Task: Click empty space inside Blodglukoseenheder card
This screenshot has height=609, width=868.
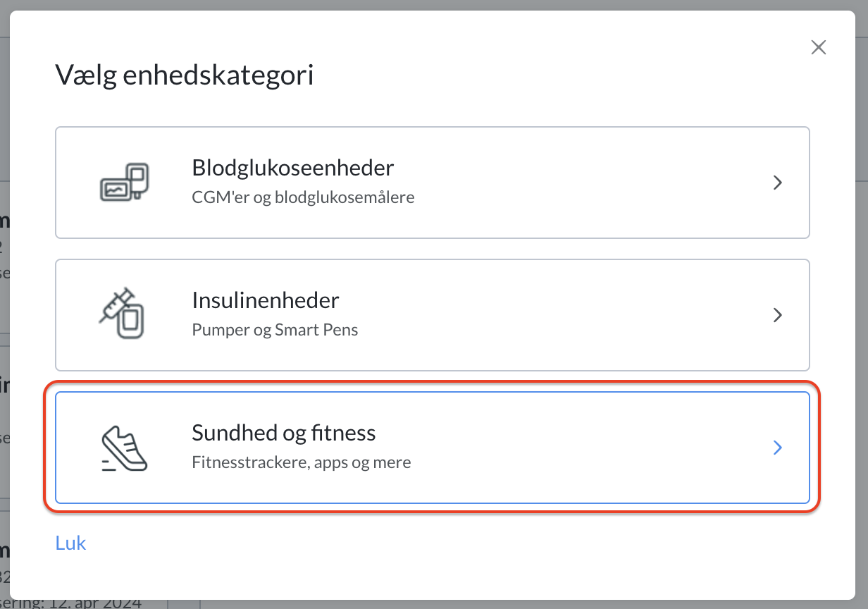Action: click(578, 183)
